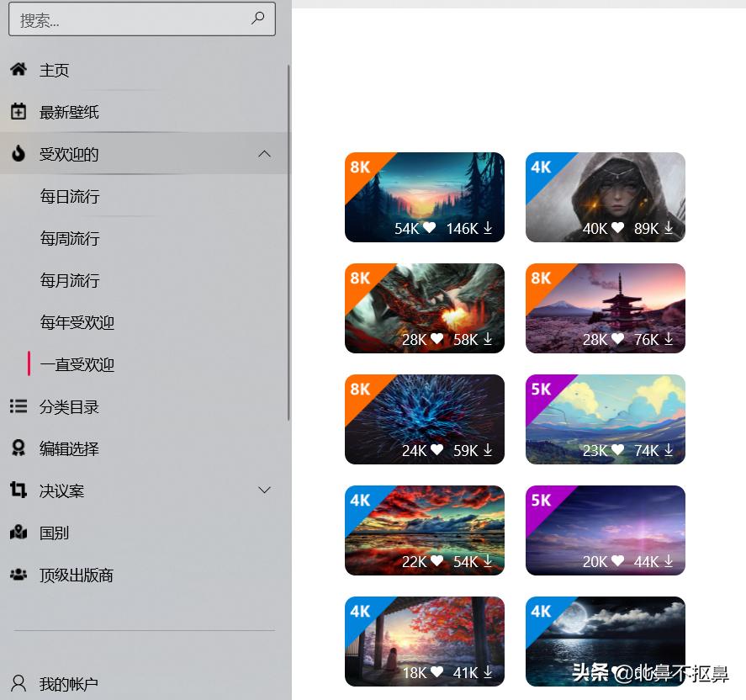This screenshot has height=700, width=746.
Task: Select the 主页 home icon
Action: tap(19, 70)
